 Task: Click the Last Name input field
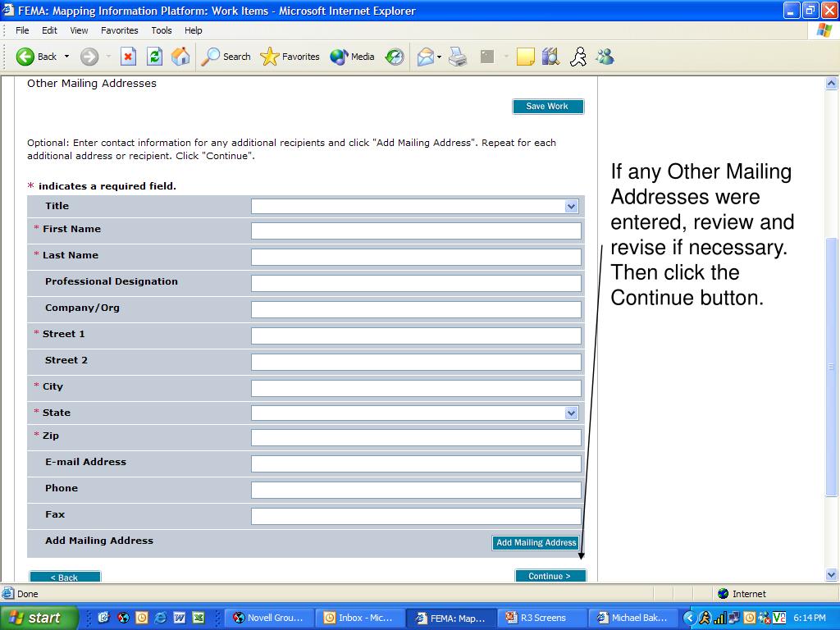click(416, 257)
